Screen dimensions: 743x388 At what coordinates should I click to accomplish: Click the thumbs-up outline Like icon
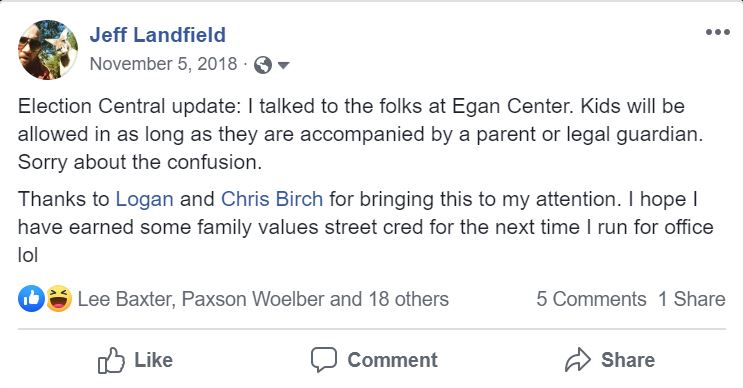[x=111, y=361]
